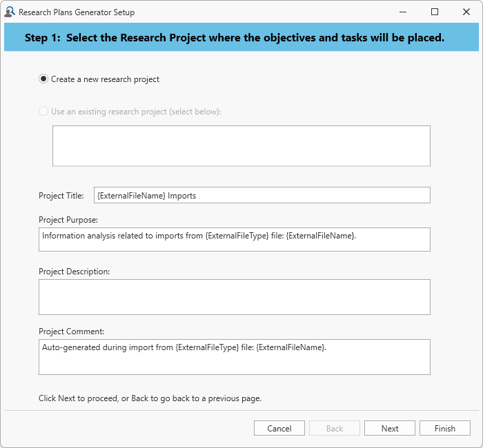Minimize the Research Plans Generator Setup window
Viewport: 483px width, 448px height.
[403, 12]
